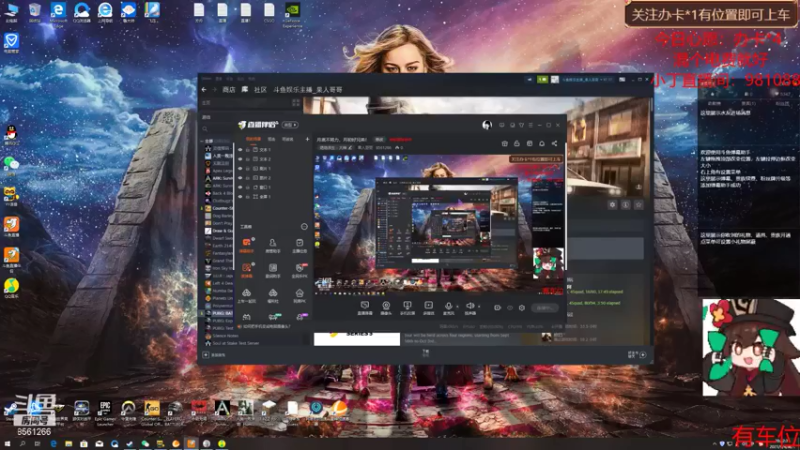Open the microphone control in stream toolbar

(x=448, y=307)
